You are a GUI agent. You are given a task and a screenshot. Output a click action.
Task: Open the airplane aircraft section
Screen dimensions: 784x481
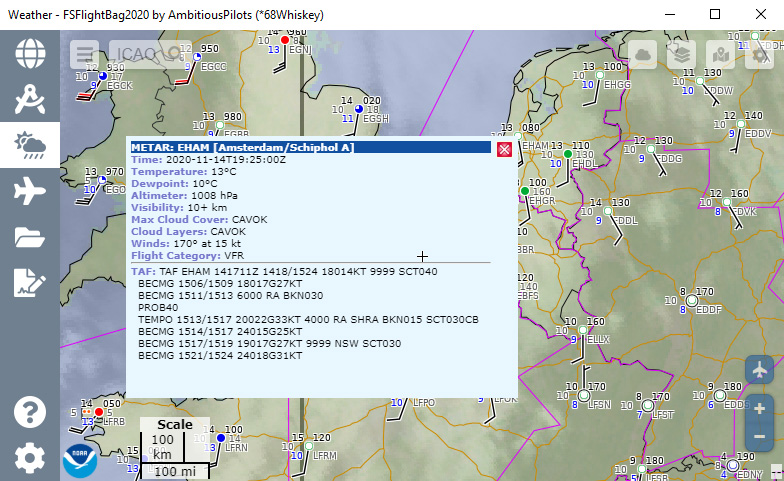30,191
